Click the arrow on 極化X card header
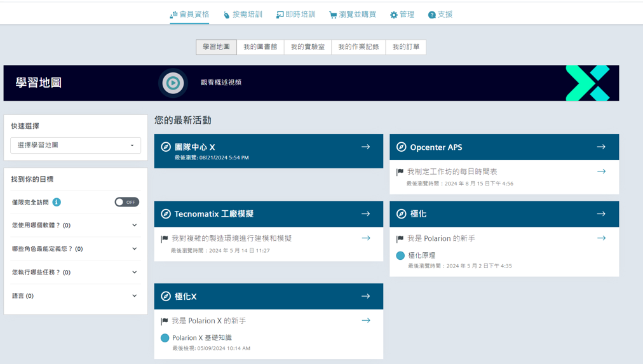This screenshot has width=643, height=364. [366, 296]
